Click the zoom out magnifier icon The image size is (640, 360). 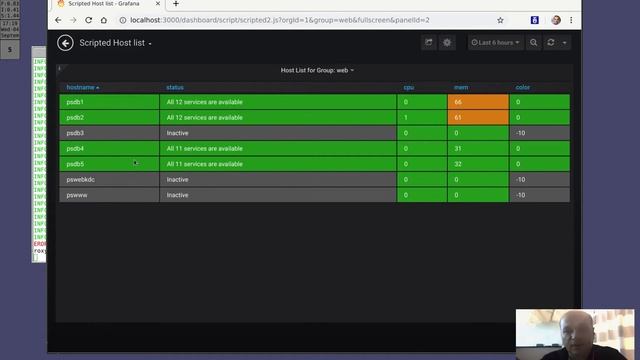pos(533,42)
